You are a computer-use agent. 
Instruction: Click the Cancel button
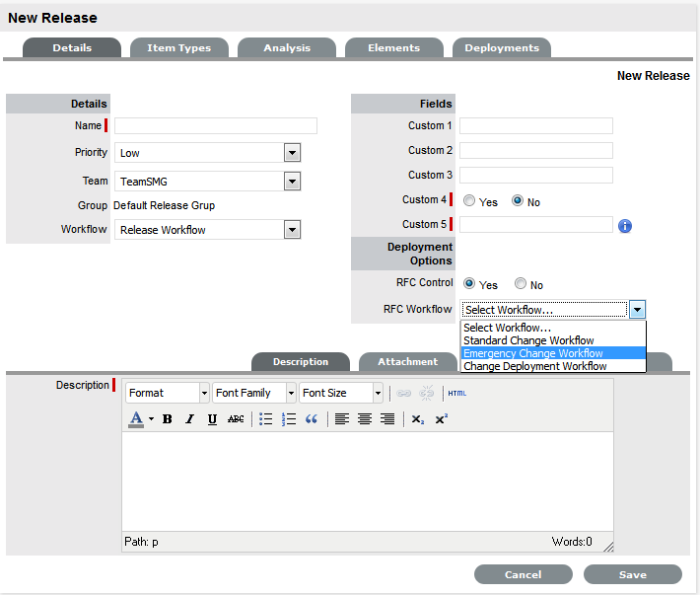point(524,574)
